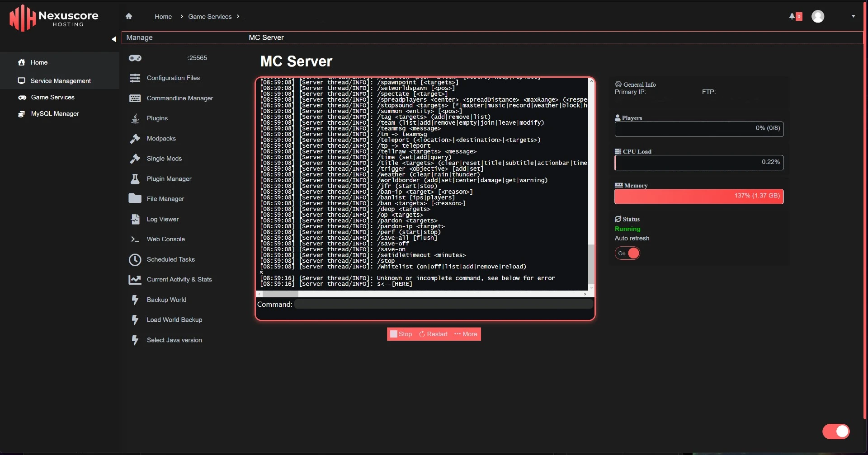This screenshot has width=868, height=455.
Task: Open Backup World link
Action: [166, 300]
